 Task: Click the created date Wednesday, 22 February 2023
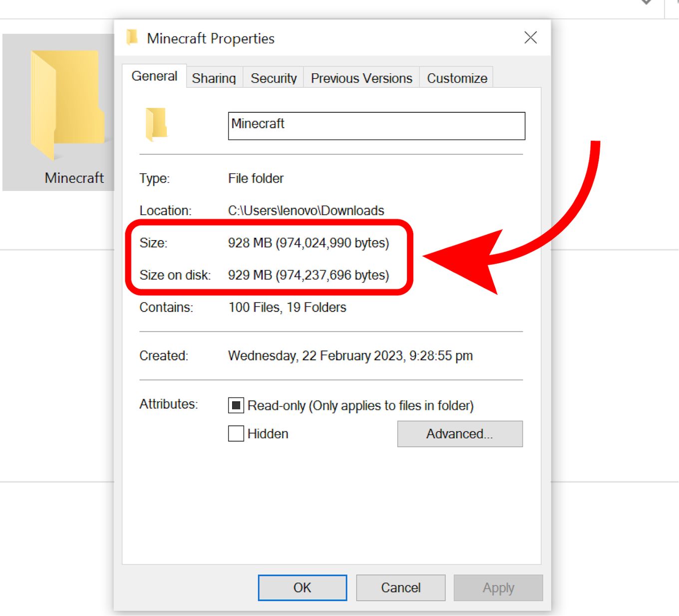pos(350,355)
